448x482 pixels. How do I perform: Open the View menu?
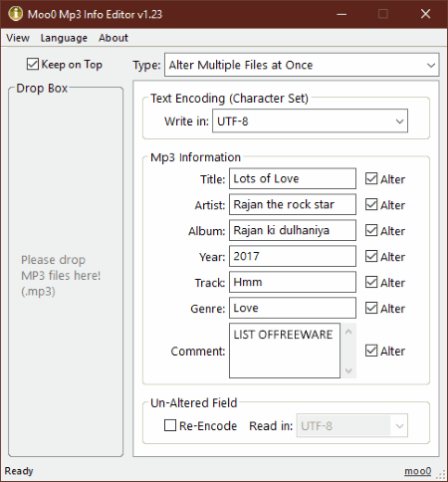pos(18,38)
